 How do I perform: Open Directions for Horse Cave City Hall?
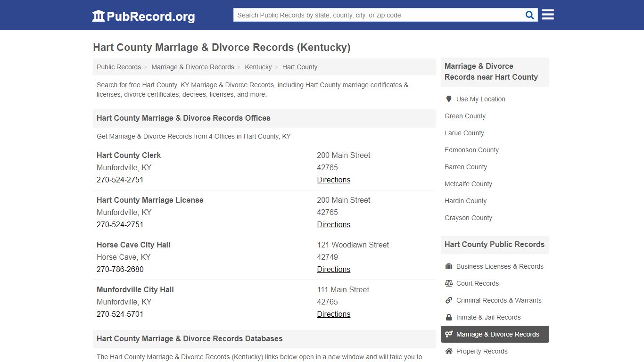[x=334, y=269]
